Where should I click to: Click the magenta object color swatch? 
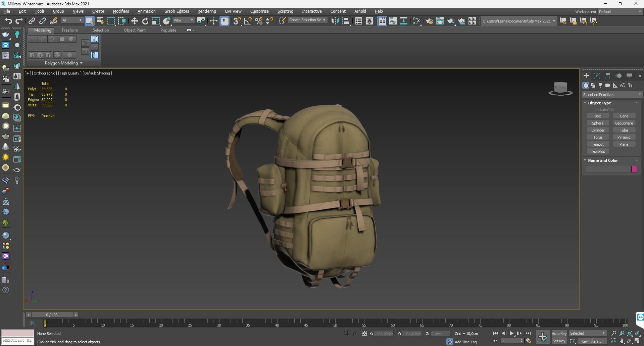pos(634,169)
